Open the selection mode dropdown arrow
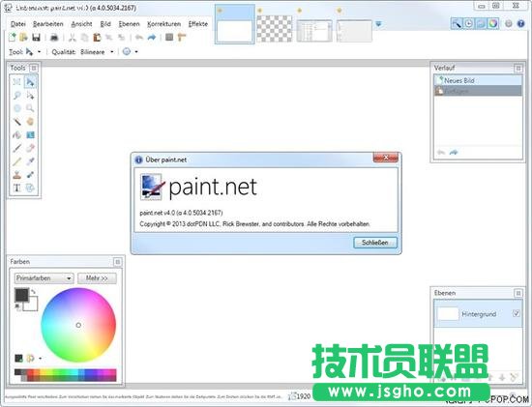The image size is (532, 407). (x=136, y=52)
